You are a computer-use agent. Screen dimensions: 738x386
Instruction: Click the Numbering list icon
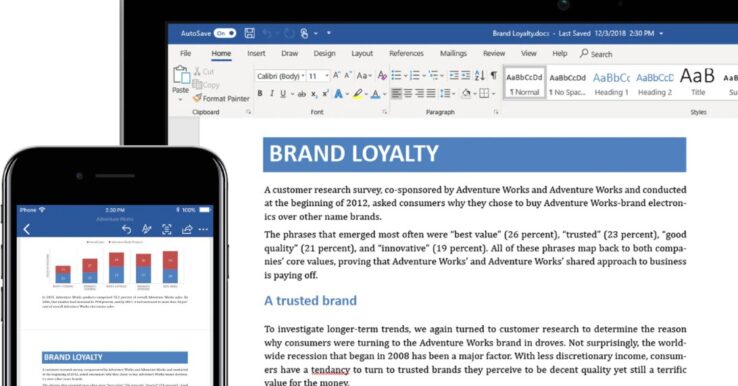(415, 75)
